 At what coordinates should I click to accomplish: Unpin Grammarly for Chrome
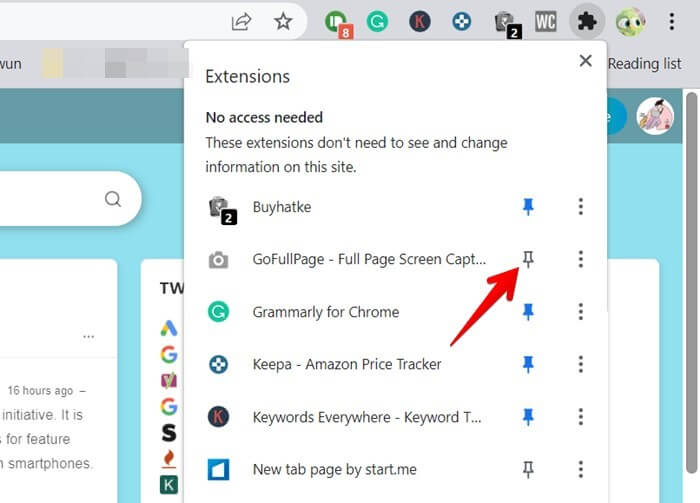[x=528, y=312]
